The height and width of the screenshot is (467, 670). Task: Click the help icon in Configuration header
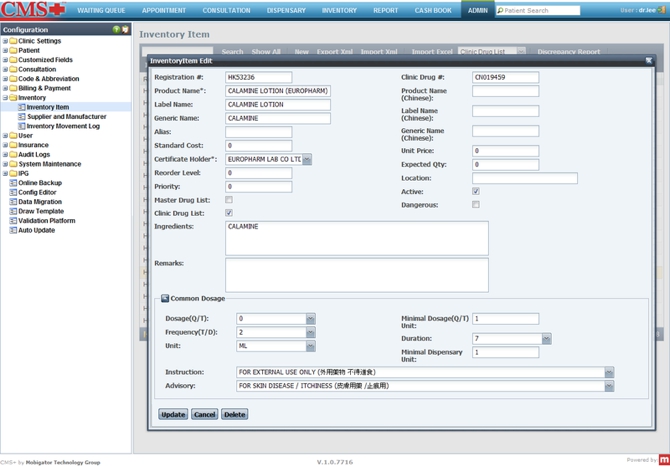117,30
